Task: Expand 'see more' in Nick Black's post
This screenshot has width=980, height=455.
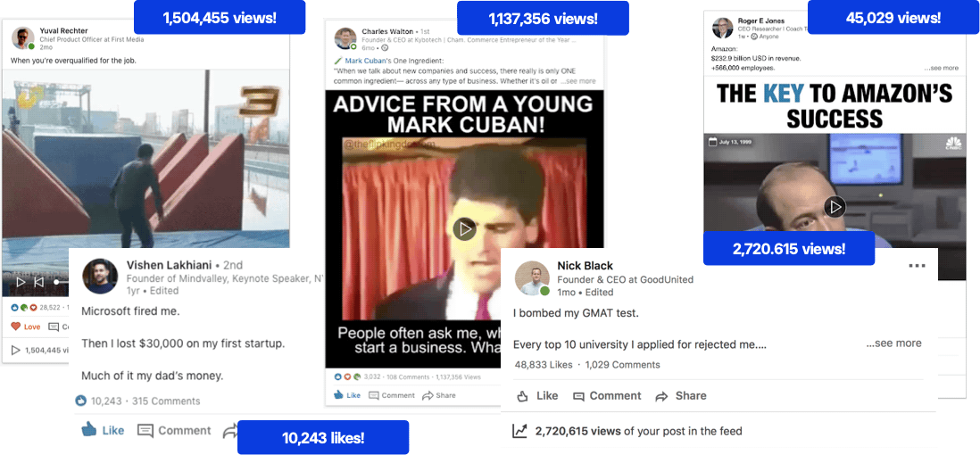Action: coord(893,343)
